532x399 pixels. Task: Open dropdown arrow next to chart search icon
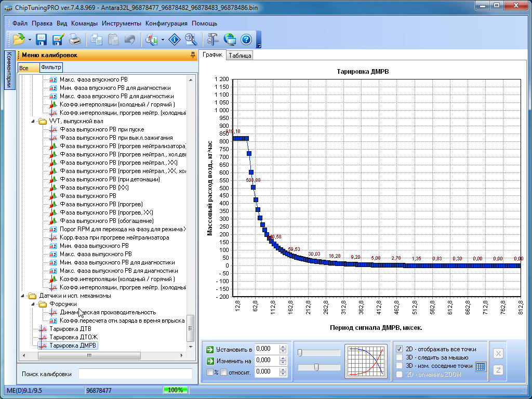coord(163,39)
